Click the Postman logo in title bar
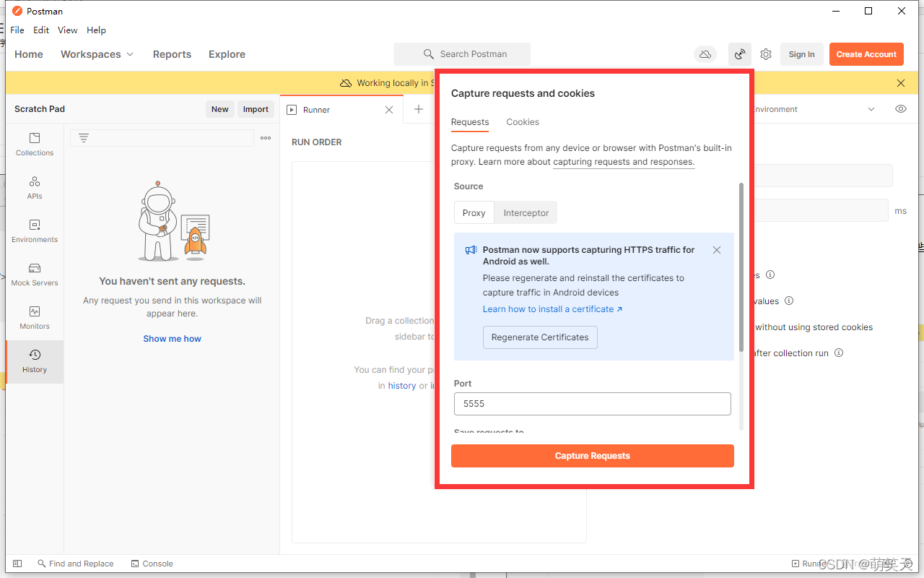Image resolution: width=924 pixels, height=578 pixels. tap(17, 11)
